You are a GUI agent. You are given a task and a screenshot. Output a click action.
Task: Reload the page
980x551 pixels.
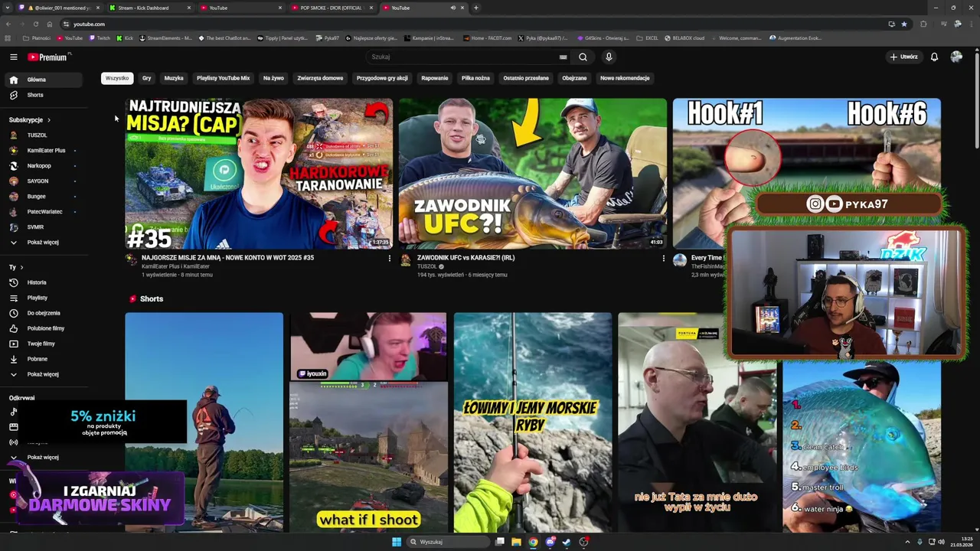35,24
